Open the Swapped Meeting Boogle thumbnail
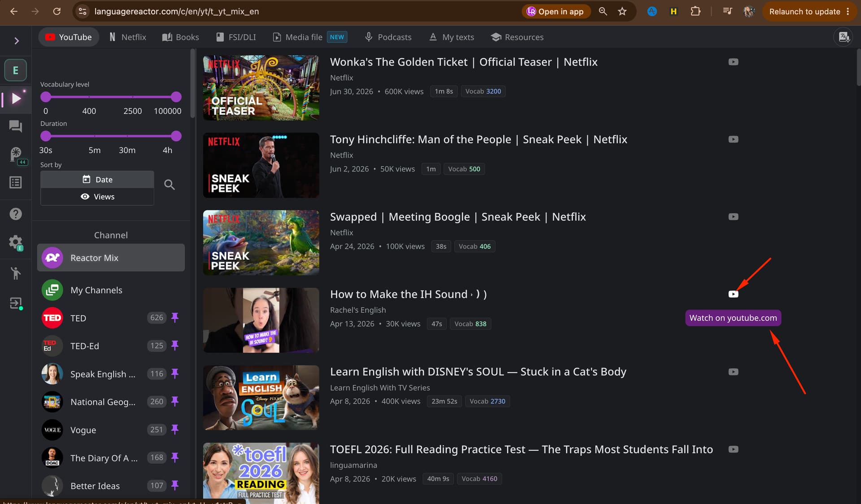 click(261, 243)
